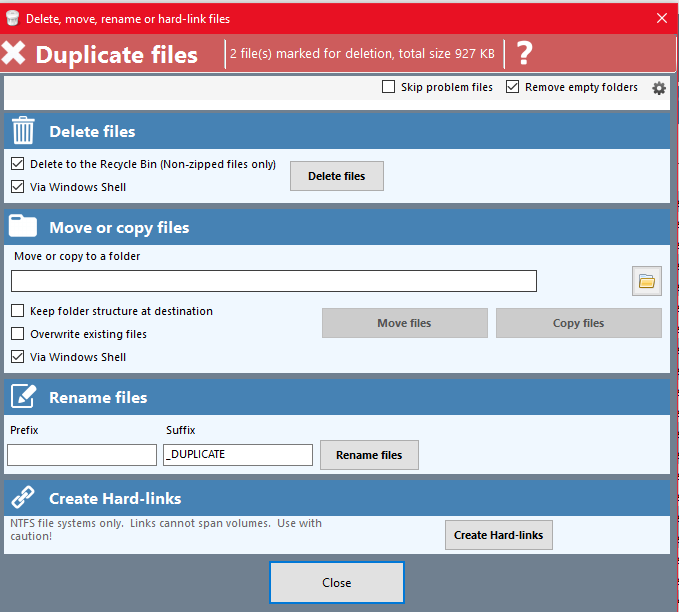Click the title bar recycle bin app icon
Screen dimensions: 679x612
tap(13, 18)
